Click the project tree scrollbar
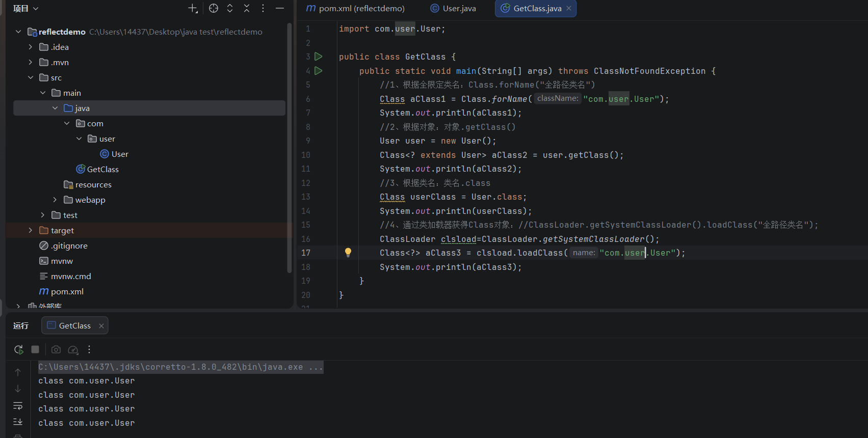The width and height of the screenshot is (868, 438). [289, 148]
